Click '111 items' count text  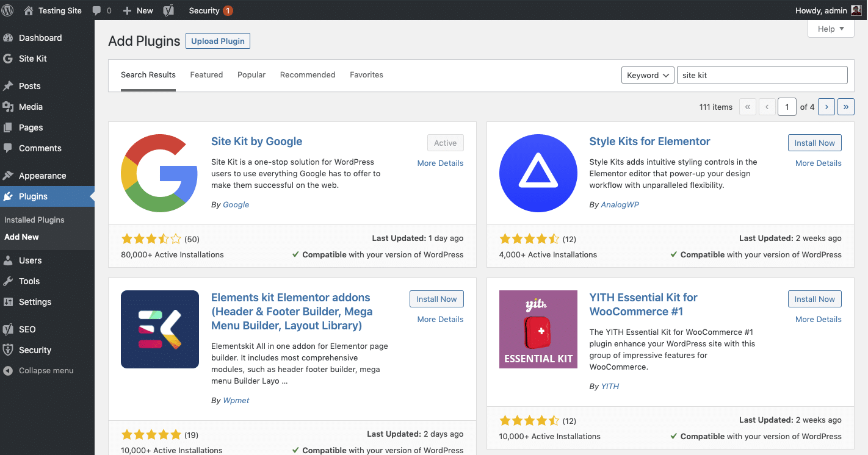(x=715, y=107)
